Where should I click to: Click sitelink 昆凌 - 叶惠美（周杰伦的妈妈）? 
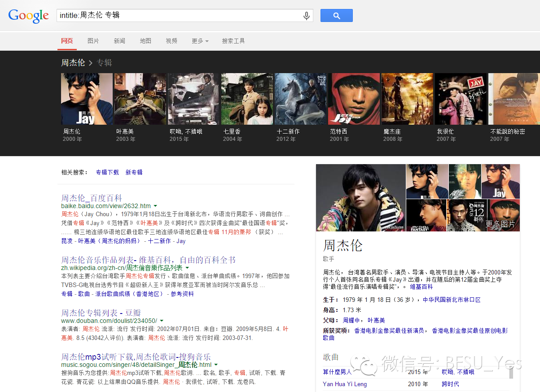(102, 241)
